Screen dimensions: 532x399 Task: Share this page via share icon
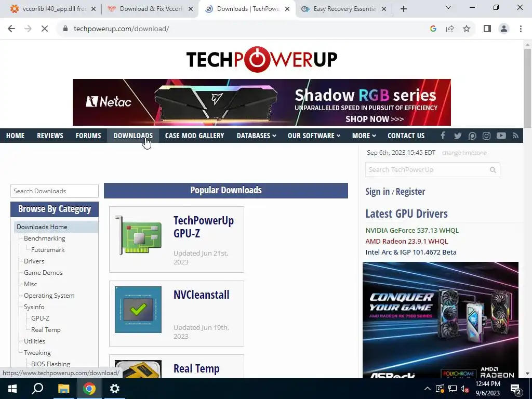click(x=450, y=29)
